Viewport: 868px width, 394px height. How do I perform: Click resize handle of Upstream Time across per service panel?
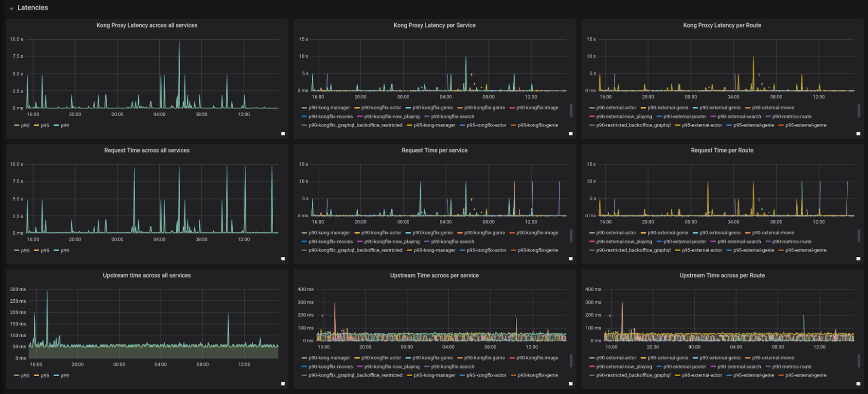(x=571, y=384)
